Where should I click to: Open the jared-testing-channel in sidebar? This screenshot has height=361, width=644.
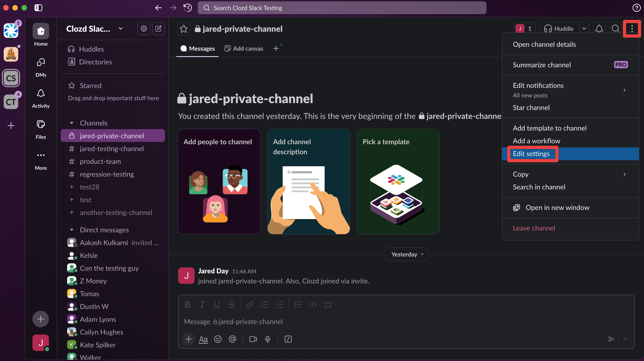tap(112, 149)
